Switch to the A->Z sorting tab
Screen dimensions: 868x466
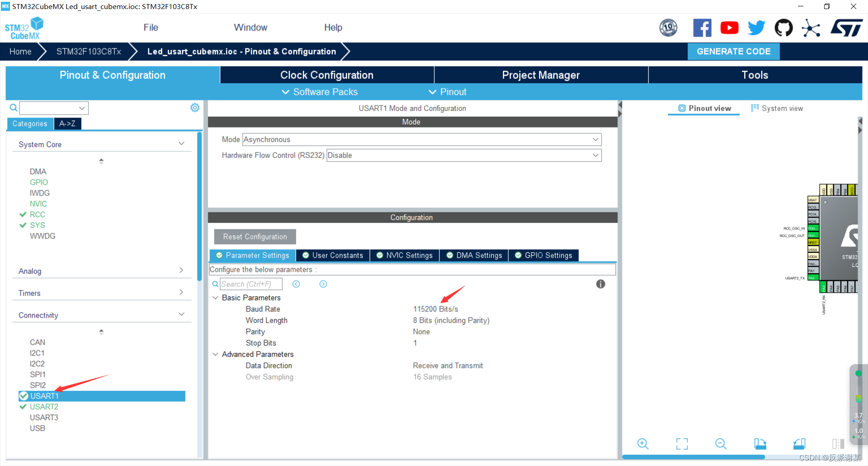pyautogui.click(x=67, y=124)
